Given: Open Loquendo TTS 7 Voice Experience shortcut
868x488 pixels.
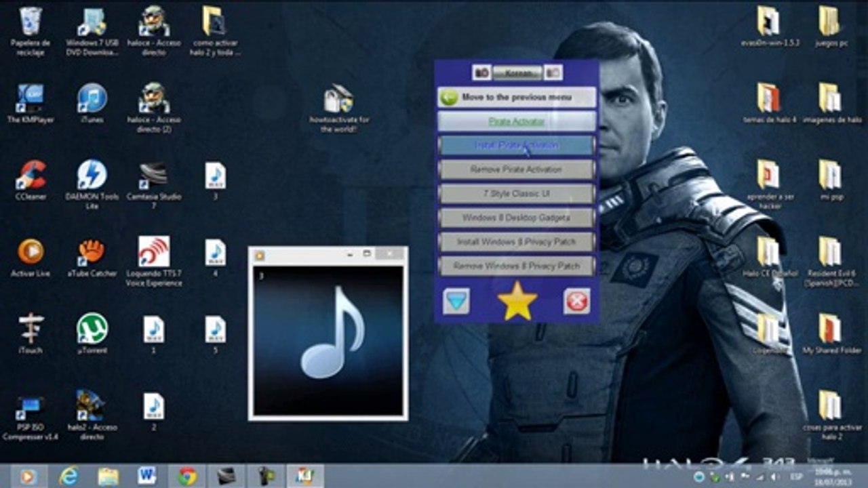Looking at the screenshot, I should (154, 262).
